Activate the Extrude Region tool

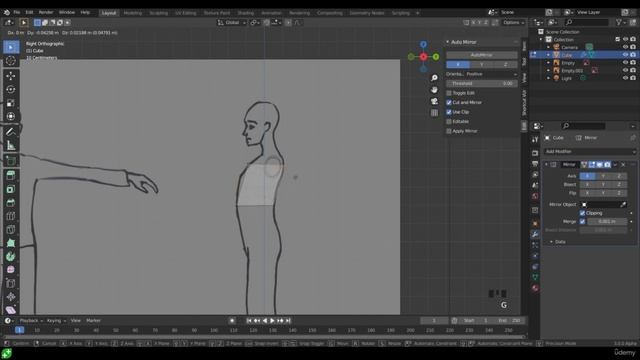click(11, 176)
